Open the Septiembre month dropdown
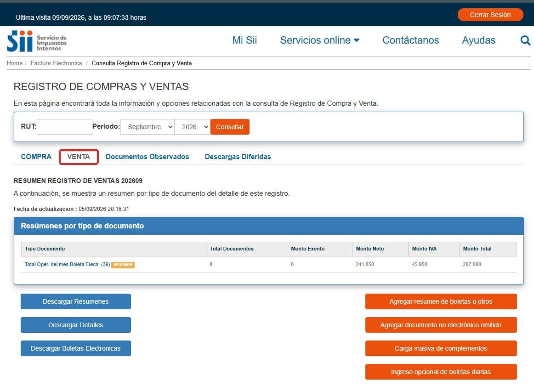 point(148,127)
